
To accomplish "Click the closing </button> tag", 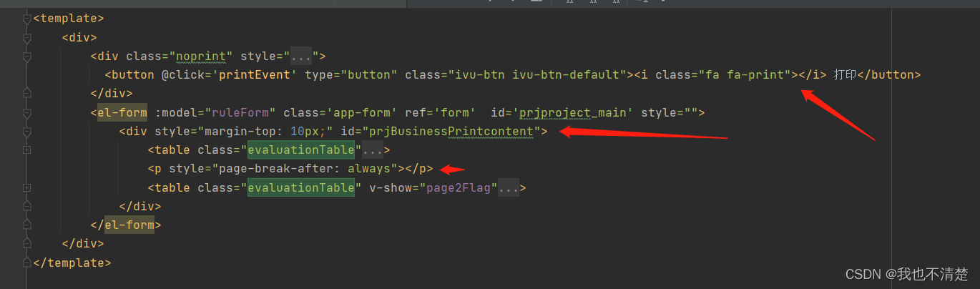I will point(888,75).
